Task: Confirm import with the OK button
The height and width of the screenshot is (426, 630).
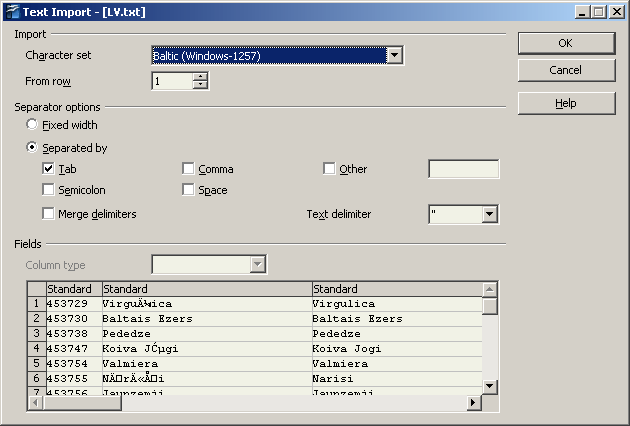Action: (567, 43)
